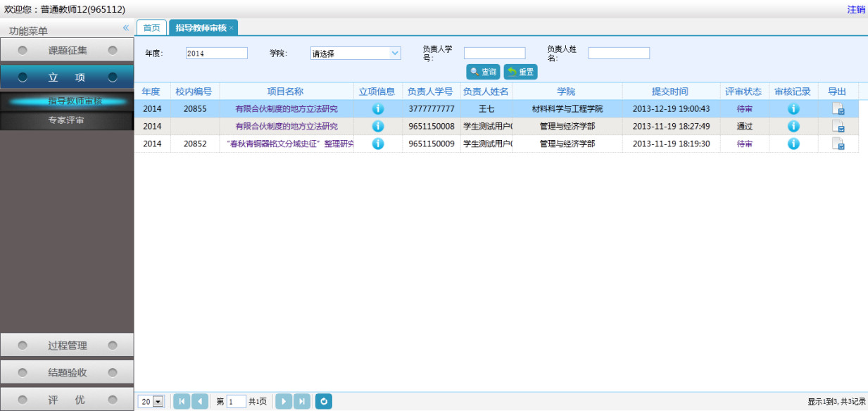Click the 校内编号 column header

(x=194, y=91)
